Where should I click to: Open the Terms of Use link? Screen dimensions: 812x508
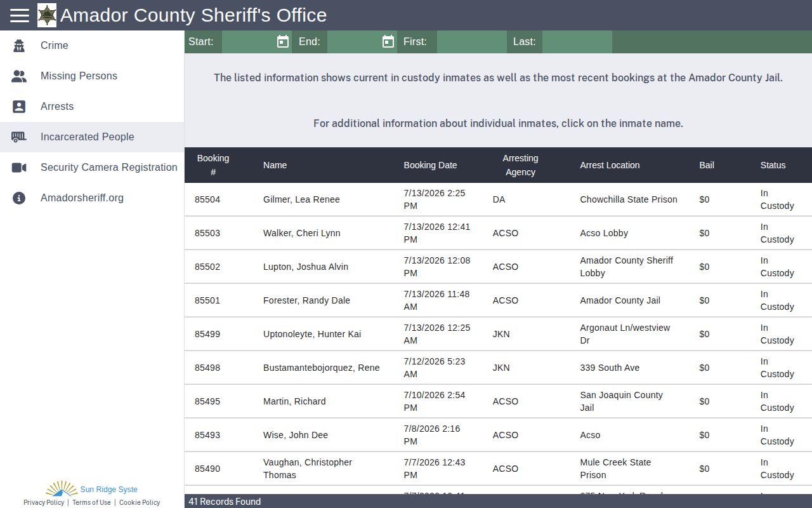[x=91, y=502]
